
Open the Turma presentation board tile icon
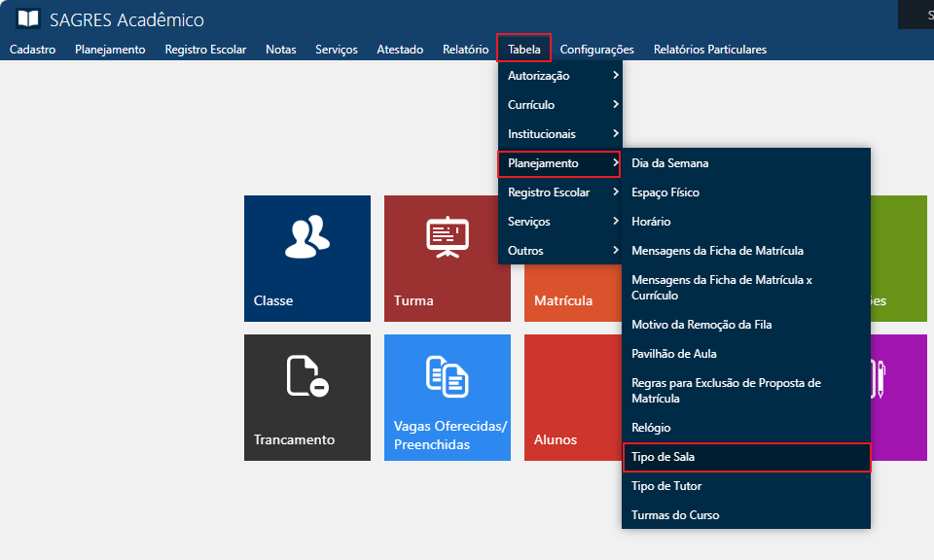coord(447,236)
